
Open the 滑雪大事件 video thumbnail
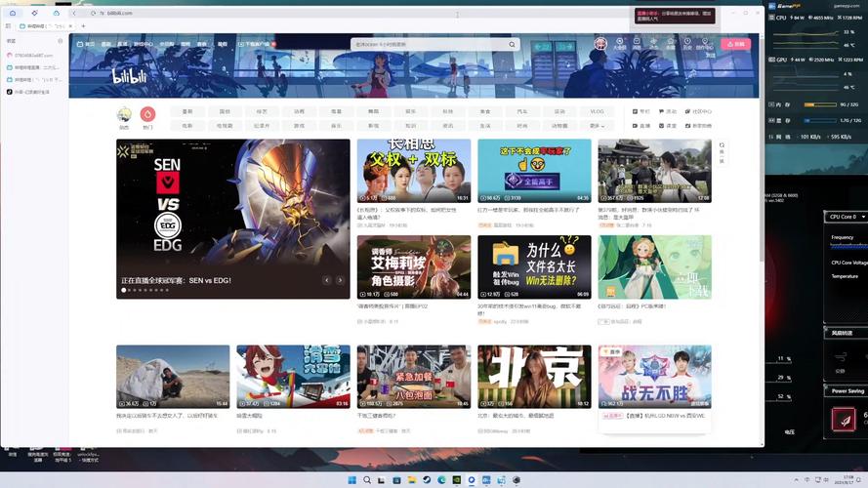pyautogui.click(x=293, y=377)
